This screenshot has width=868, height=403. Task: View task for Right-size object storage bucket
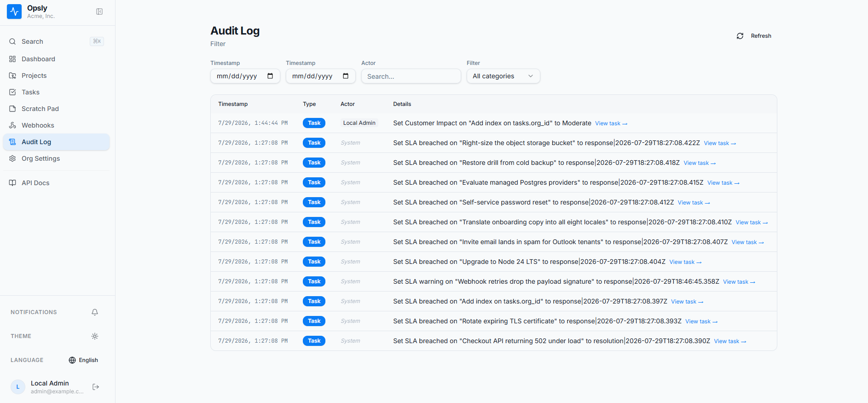coord(720,143)
